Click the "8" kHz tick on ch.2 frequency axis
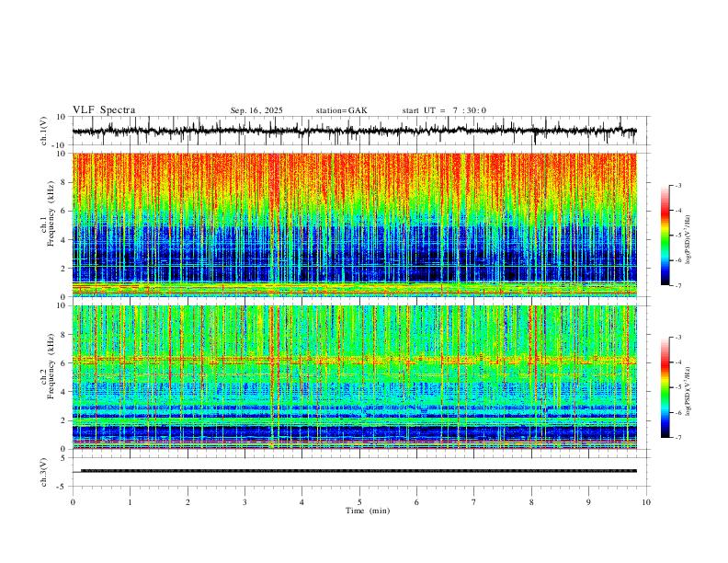This screenshot has height=563, width=728. click(64, 335)
